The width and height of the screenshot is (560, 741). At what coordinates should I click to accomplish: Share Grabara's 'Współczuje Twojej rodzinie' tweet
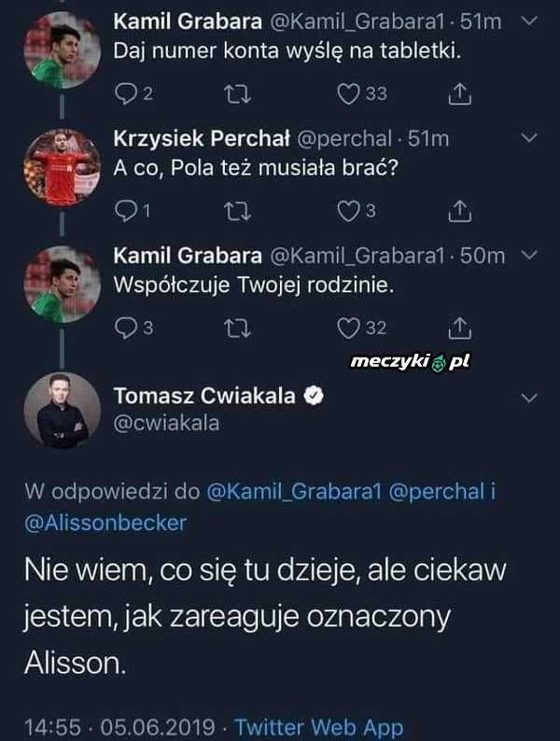point(459,328)
